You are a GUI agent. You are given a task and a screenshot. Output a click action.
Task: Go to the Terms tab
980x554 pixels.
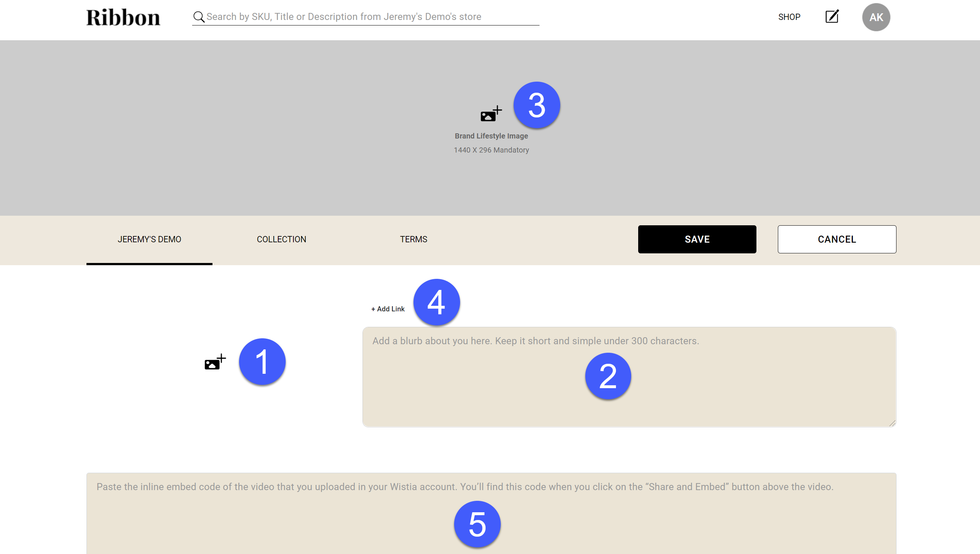coord(413,239)
